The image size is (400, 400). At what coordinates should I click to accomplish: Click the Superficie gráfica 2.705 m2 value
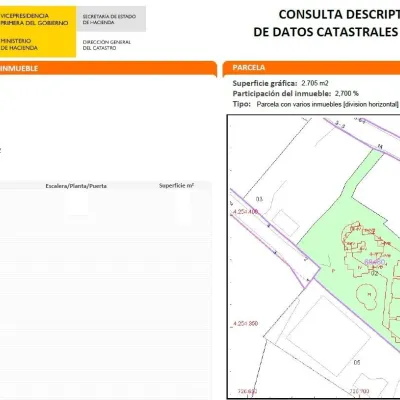pyautogui.click(x=315, y=83)
